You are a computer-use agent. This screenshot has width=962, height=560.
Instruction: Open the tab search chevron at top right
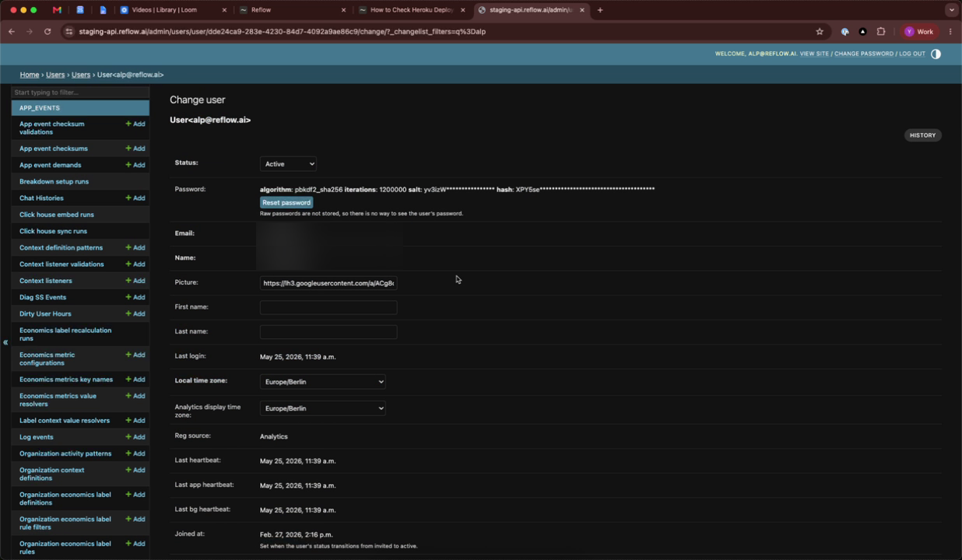(951, 10)
